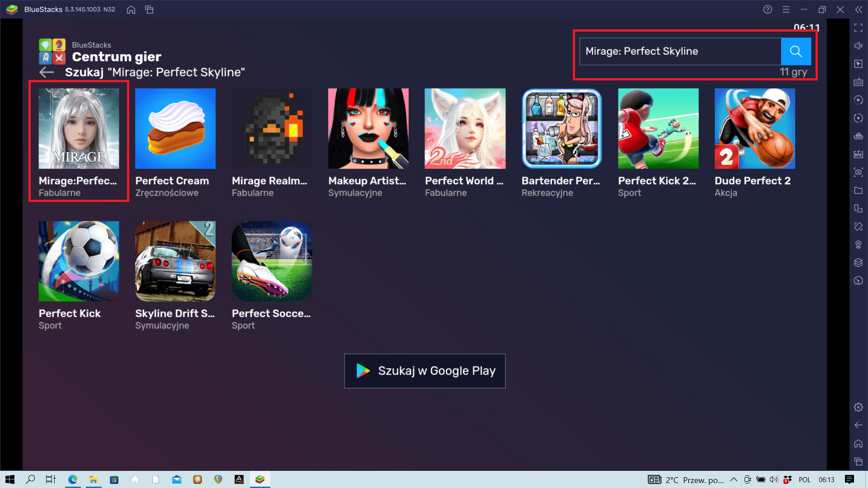
Task: Open Microsoft Edge from taskbar
Action: tap(72, 479)
